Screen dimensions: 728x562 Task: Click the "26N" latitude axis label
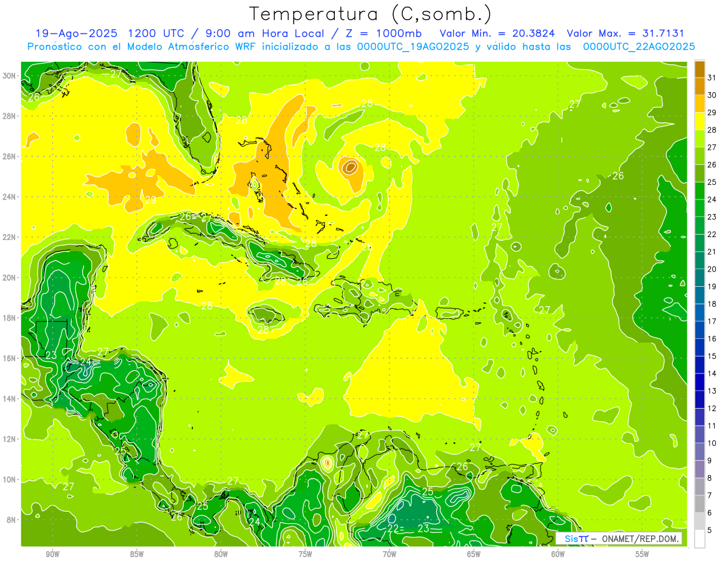[x=10, y=156]
